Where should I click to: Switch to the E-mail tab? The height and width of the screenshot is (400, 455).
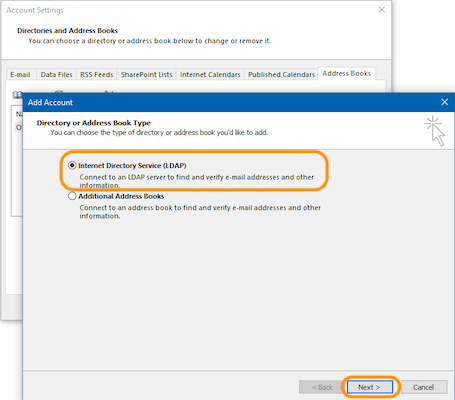click(x=20, y=74)
